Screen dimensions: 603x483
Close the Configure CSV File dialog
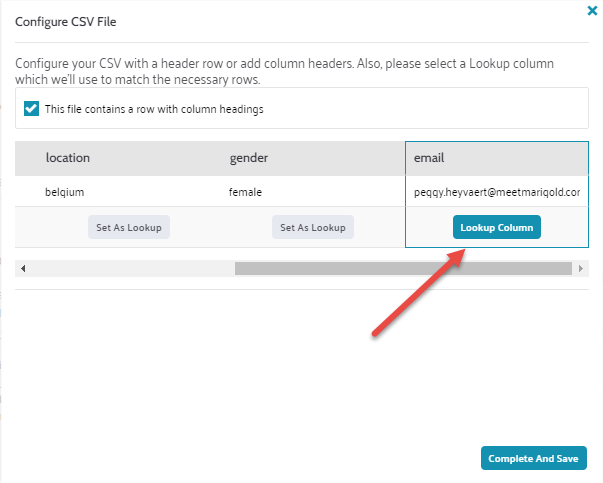[592, 12]
